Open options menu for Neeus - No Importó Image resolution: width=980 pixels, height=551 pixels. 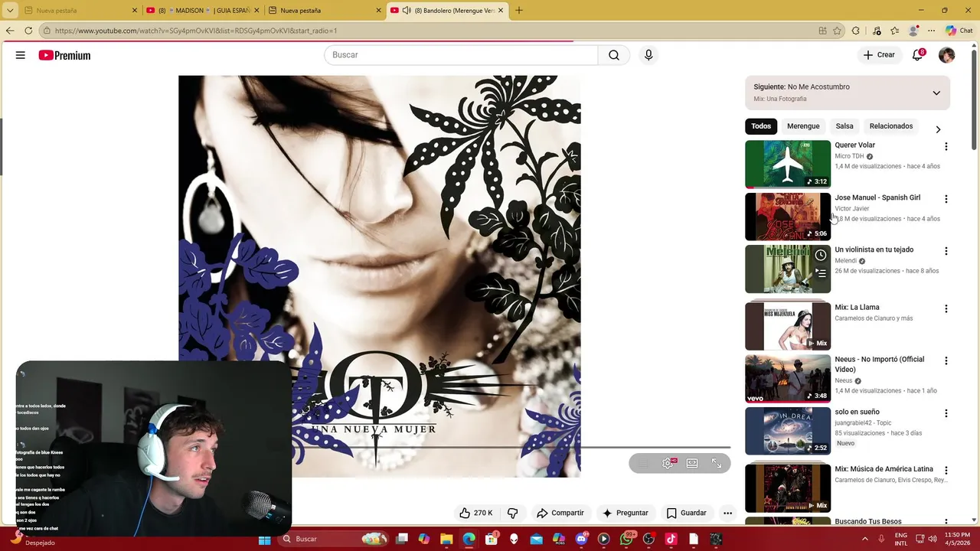[946, 360]
